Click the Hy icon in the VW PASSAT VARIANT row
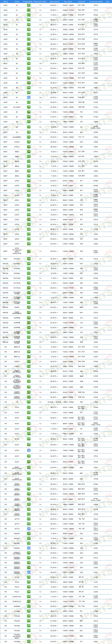Viewport: 112px width, 644px height. click(x=29, y=572)
